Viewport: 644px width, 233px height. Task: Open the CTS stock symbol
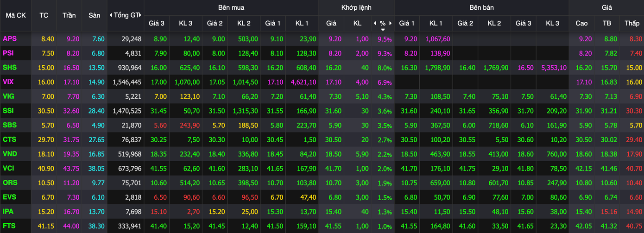10,140
